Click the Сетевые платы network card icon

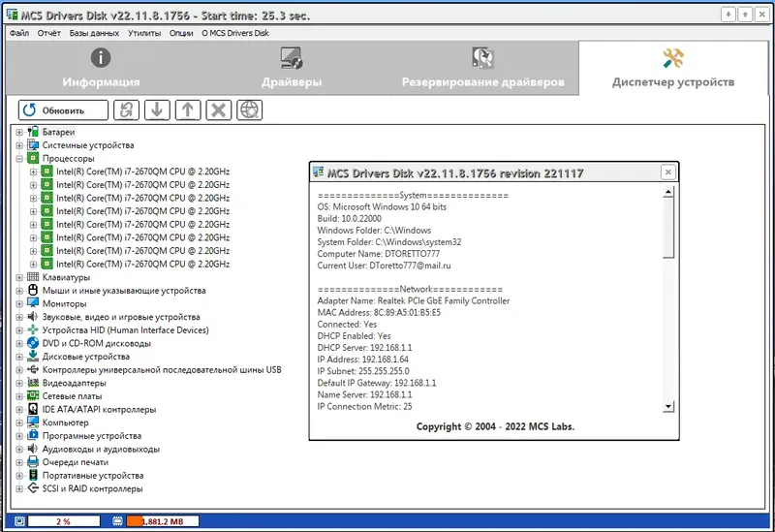click(x=33, y=396)
